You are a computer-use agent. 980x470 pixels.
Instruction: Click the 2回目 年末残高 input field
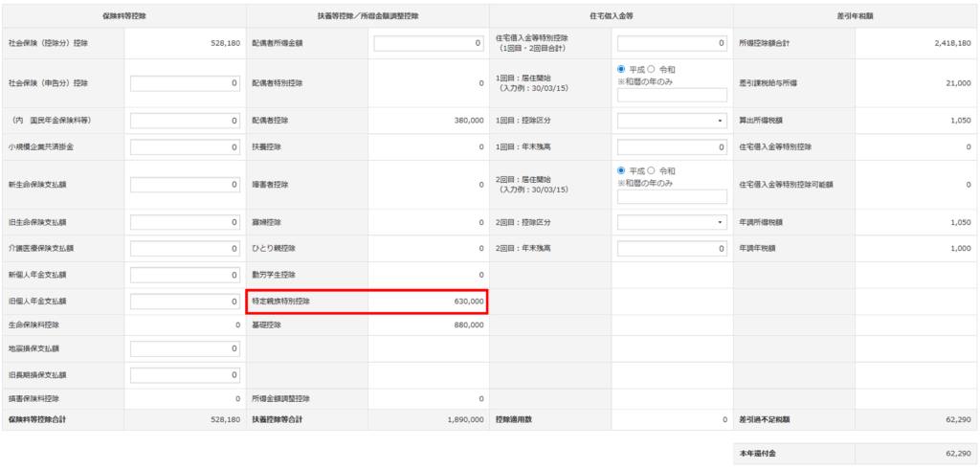pos(672,248)
